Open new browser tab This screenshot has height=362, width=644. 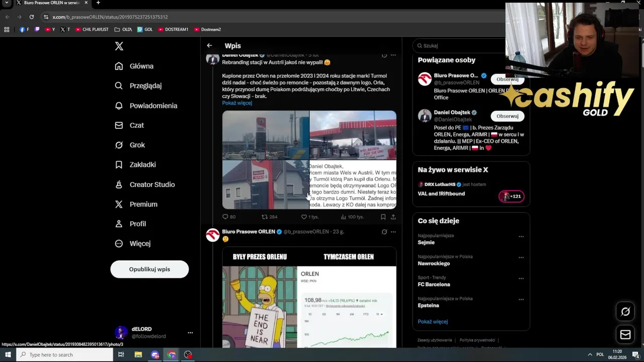click(98, 3)
